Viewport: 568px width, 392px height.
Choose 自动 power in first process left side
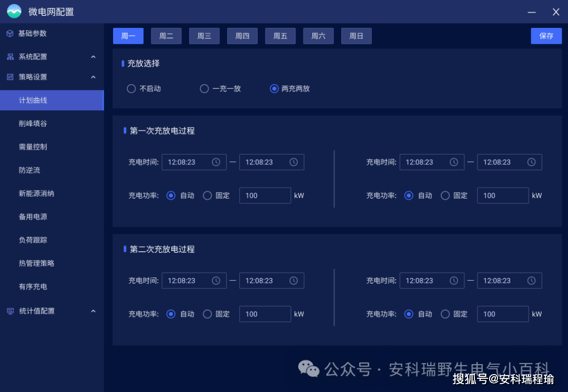[x=171, y=195]
